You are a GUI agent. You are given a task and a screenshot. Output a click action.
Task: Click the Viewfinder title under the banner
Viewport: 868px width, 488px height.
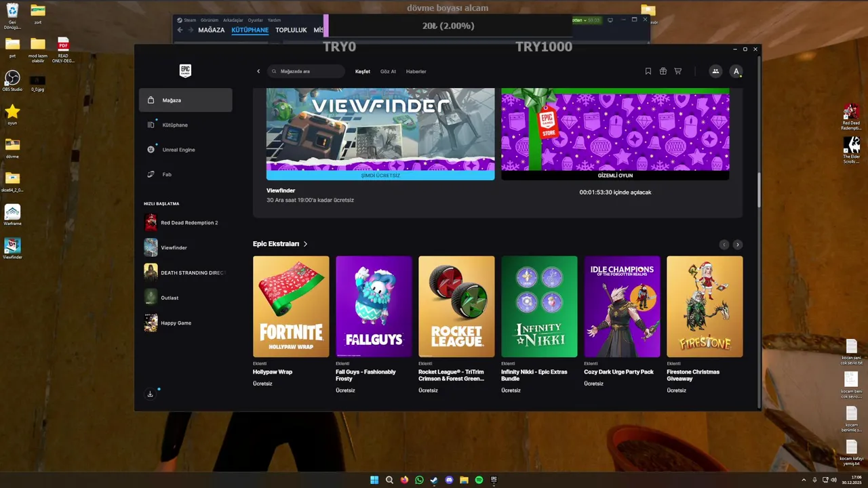click(281, 190)
